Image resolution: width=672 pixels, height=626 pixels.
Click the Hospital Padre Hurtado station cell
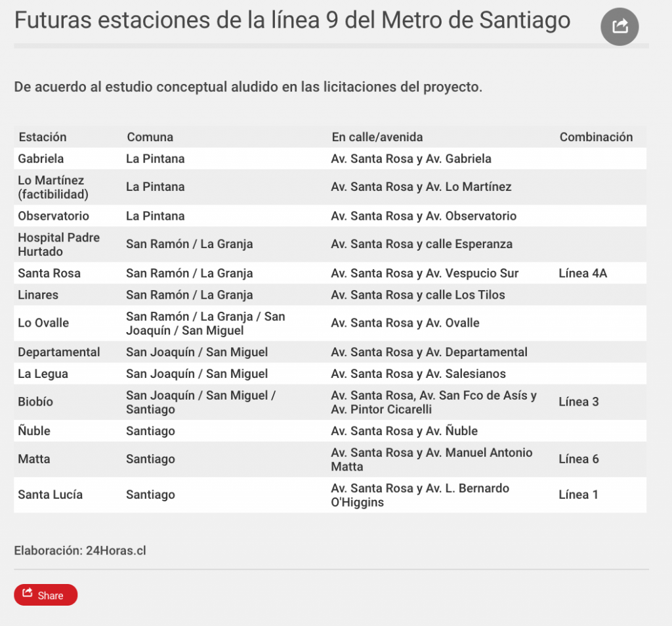[x=59, y=244]
